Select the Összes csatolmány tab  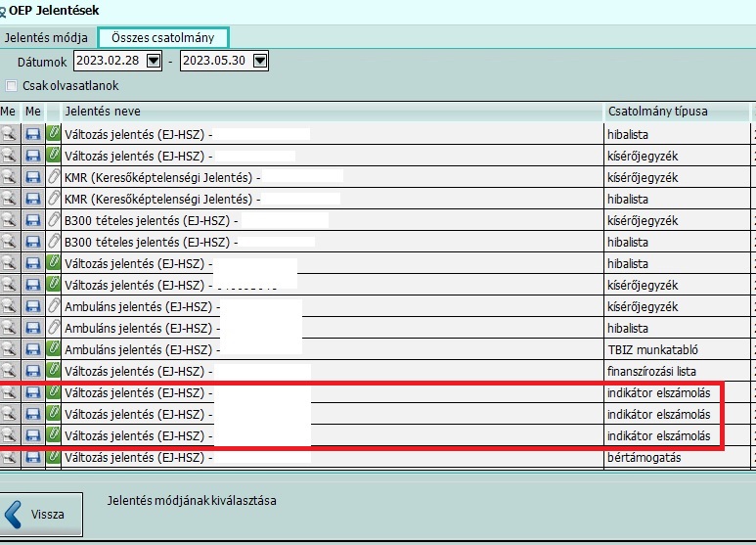[x=162, y=38]
